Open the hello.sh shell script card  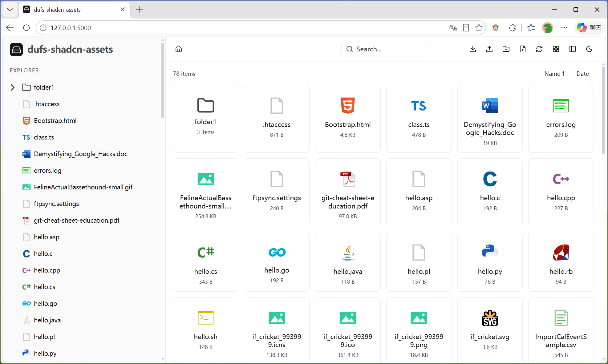[206, 330]
